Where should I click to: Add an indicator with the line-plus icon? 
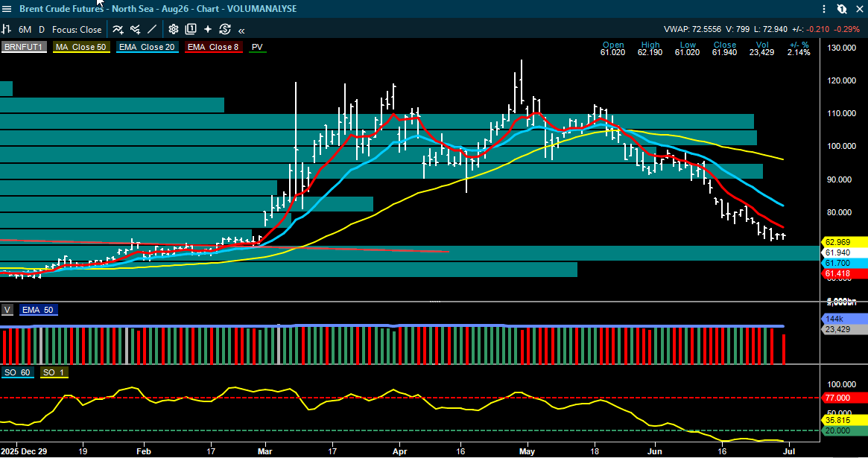[x=118, y=29]
